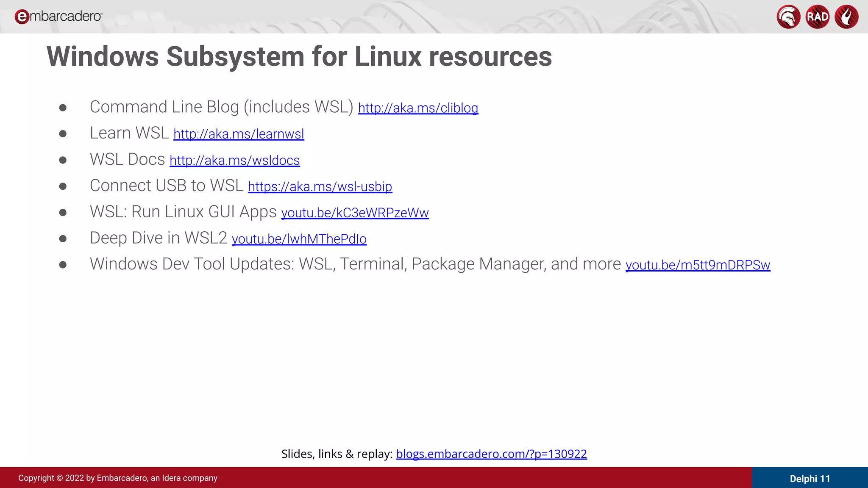Click the Slides, links & replay text
This screenshot has height=488, width=868.
(336, 453)
